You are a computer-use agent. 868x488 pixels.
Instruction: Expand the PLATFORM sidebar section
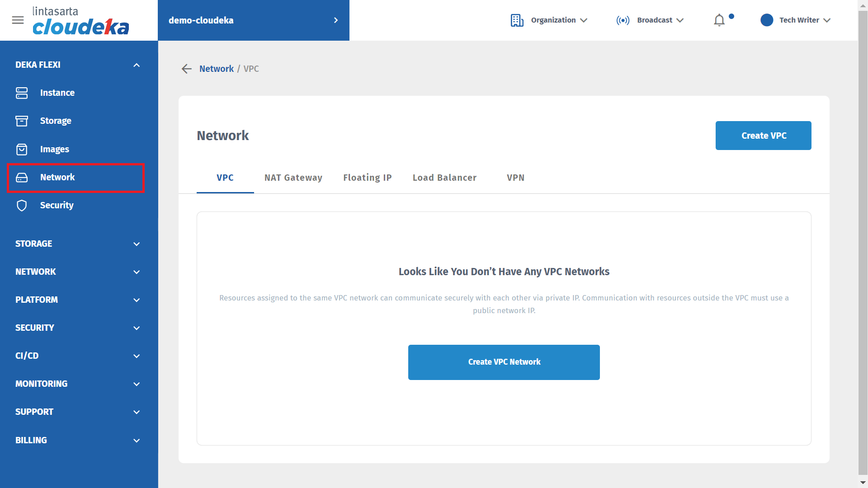[137, 300]
